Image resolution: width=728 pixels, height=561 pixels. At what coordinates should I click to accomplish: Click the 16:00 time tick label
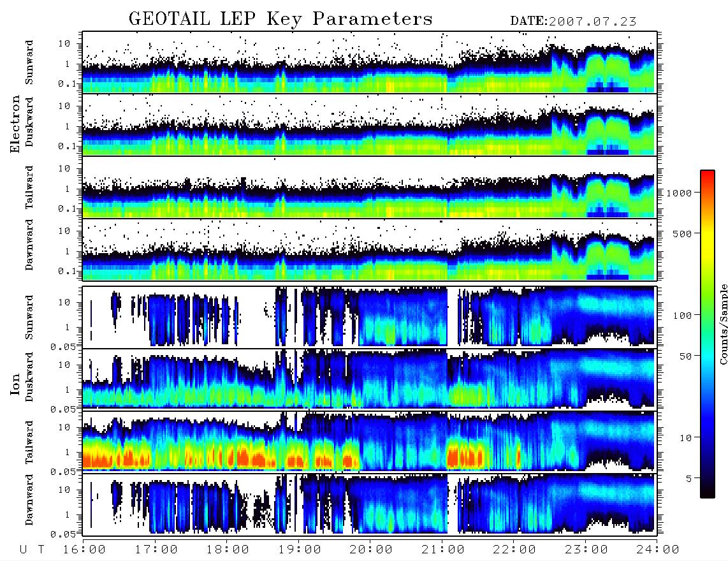[x=85, y=550]
